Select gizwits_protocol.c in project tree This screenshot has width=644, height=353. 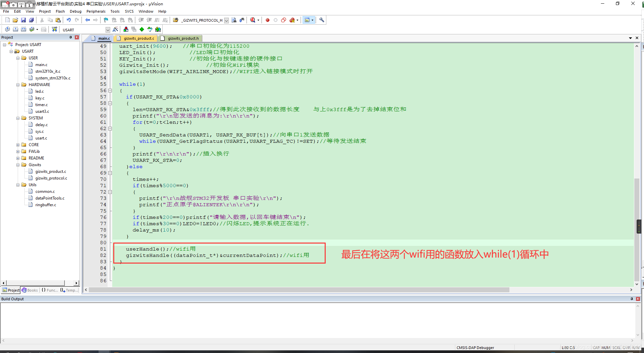pos(51,178)
